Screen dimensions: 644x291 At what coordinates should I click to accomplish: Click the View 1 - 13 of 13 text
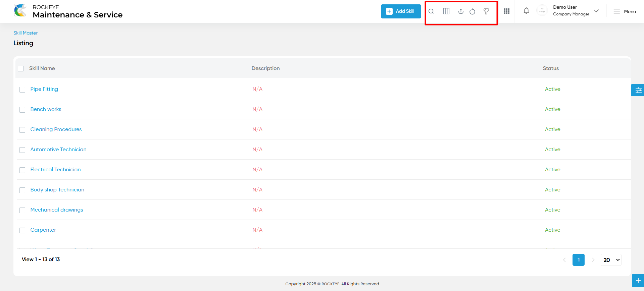tap(41, 259)
